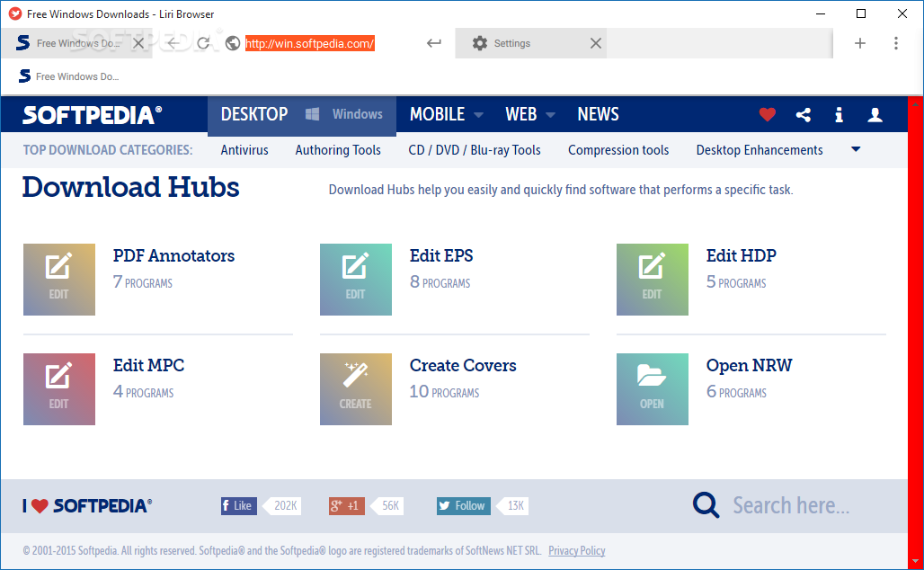This screenshot has width=924, height=570.
Task: Open the Create Covers hub link
Action: [463, 365]
